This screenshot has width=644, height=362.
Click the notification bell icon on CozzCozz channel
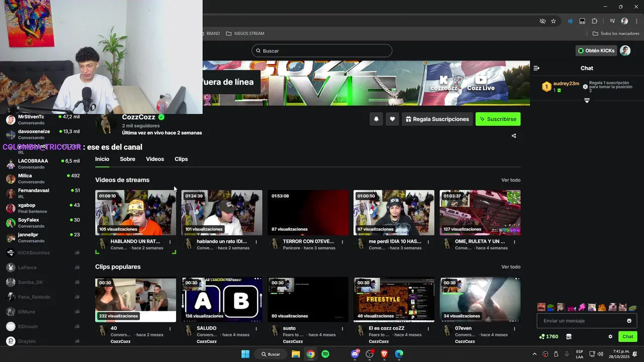pos(376,119)
